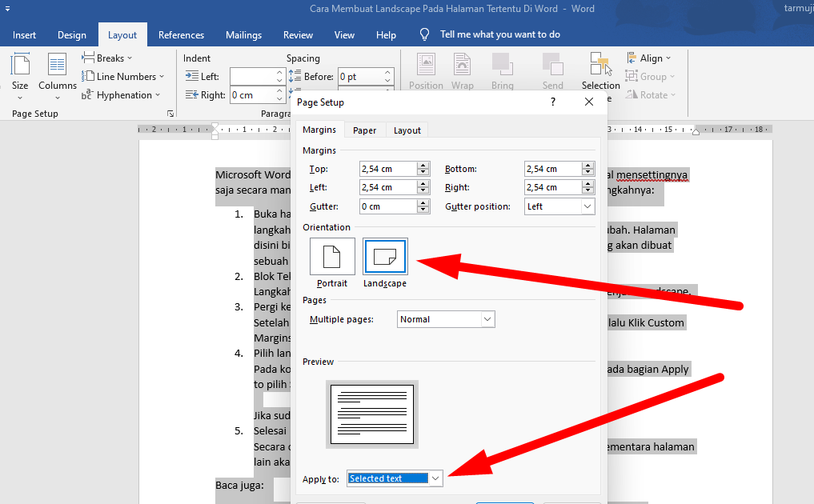Viewport: 814px width, 504px height.
Task: Click the Indent Left input field
Action: pyautogui.click(x=253, y=76)
